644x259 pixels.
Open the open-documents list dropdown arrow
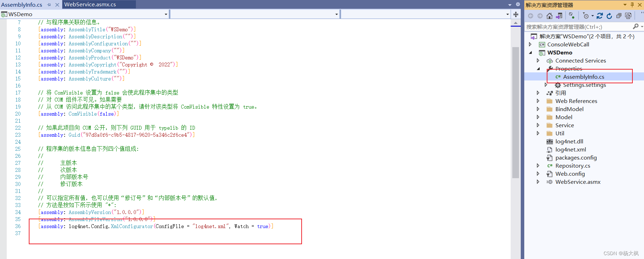[x=510, y=5]
